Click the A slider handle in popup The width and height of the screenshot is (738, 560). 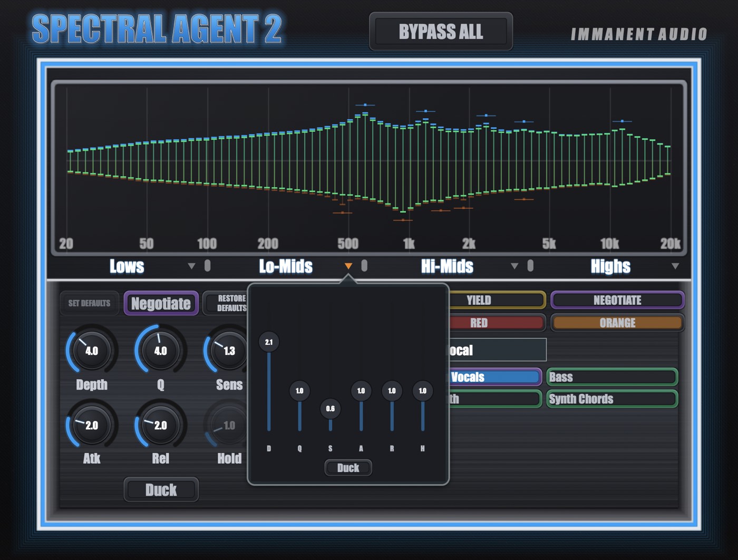[361, 391]
